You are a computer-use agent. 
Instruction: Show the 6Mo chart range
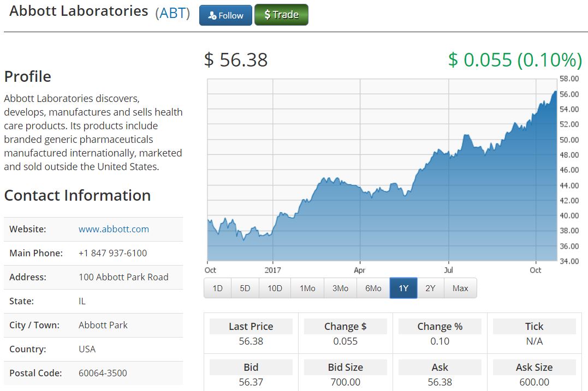click(x=373, y=288)
